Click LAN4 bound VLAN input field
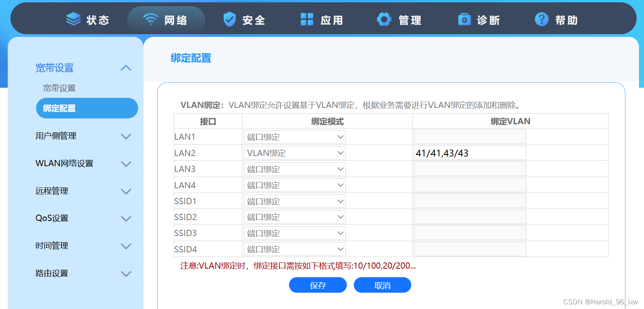Screen dimensions: 644x309 tap(470, 185)
